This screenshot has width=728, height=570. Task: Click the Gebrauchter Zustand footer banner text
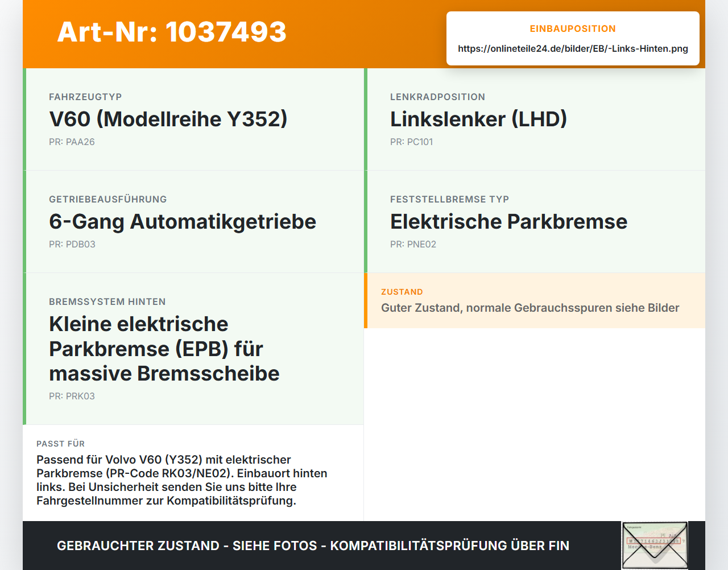click(x=313, y=546)
